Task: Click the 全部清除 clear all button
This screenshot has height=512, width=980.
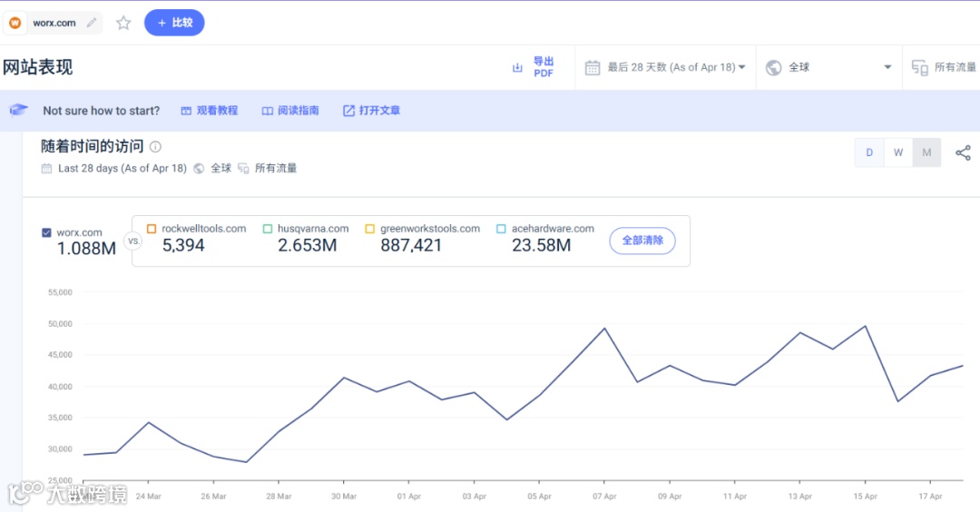Action: pyautogui.click(x=642, y=241)
